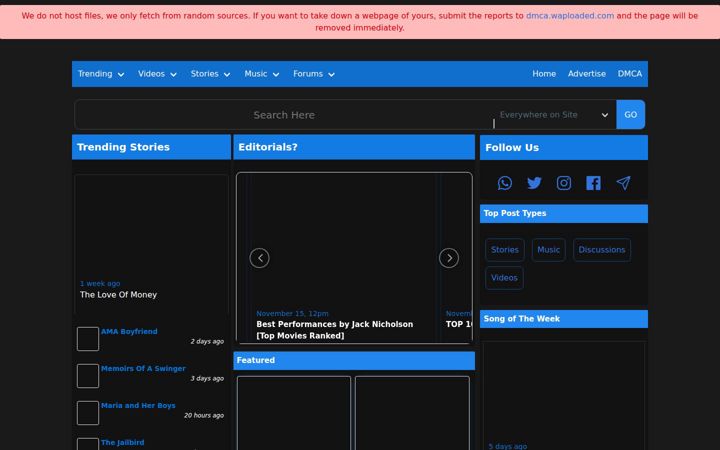
Task: Click the Maria and Her Boys thumbnail
Action: click(88, 413)
